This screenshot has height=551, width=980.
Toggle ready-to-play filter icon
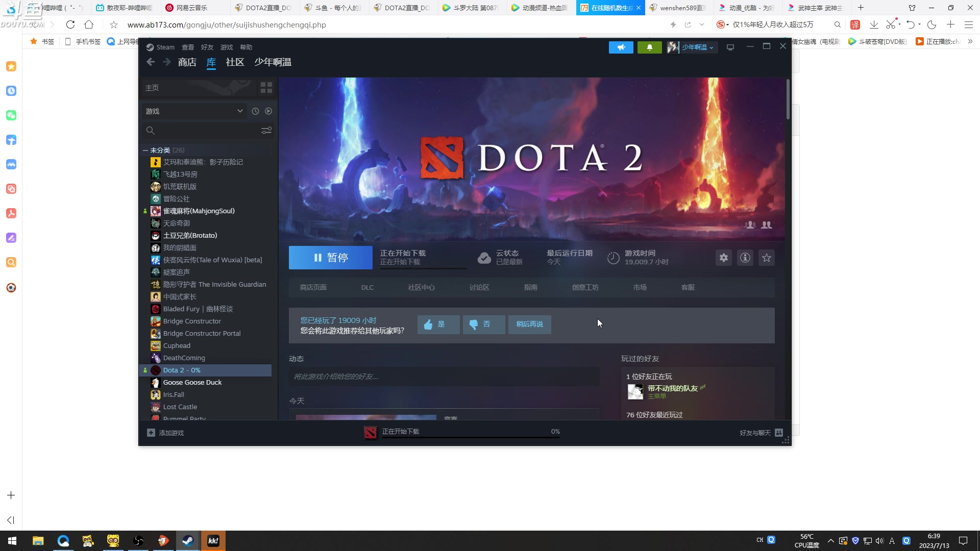268,111
